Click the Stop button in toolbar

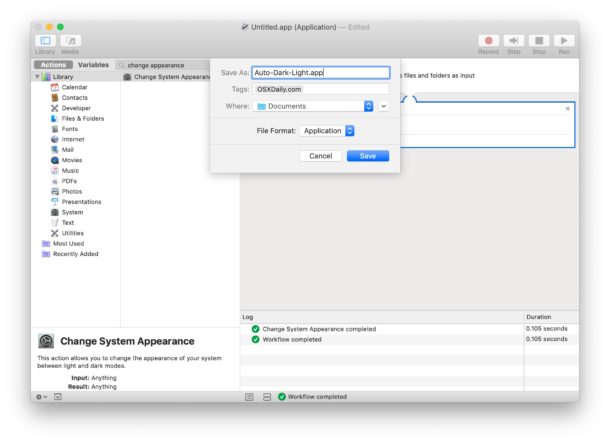click(539, 40)
